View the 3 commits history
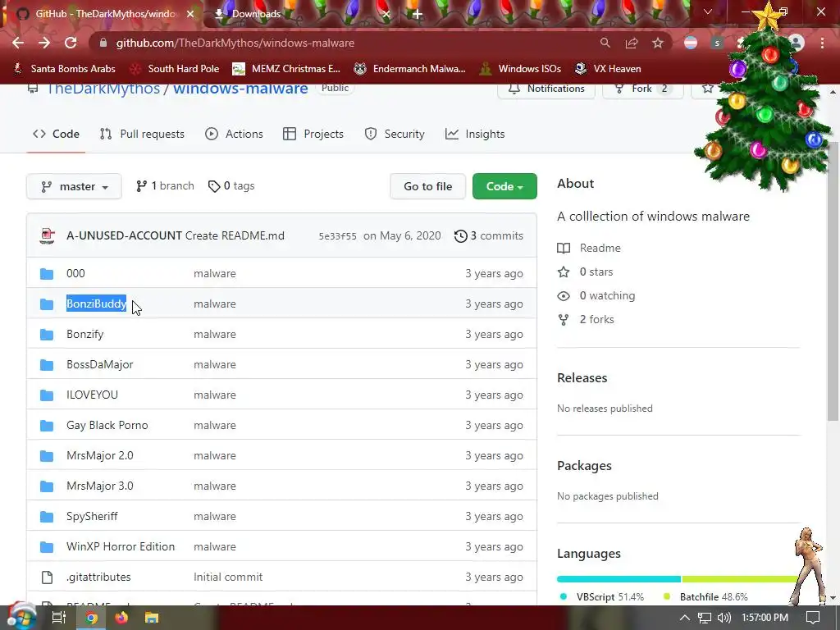Viewport: 840px width, 630px height. click(x=489, y=235)
